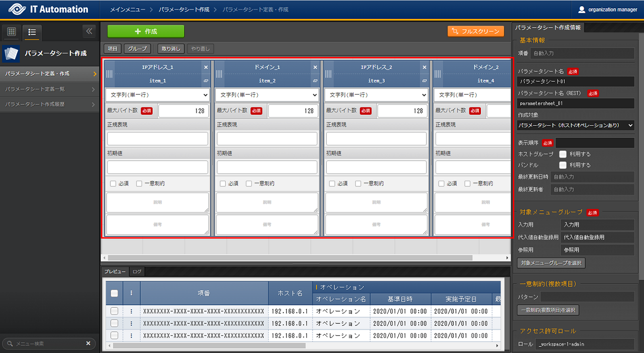Open パラメータシート定義一覧 menu item
Image resolution: width=644 pixels, height=353 pixels.
click(50, 89)
